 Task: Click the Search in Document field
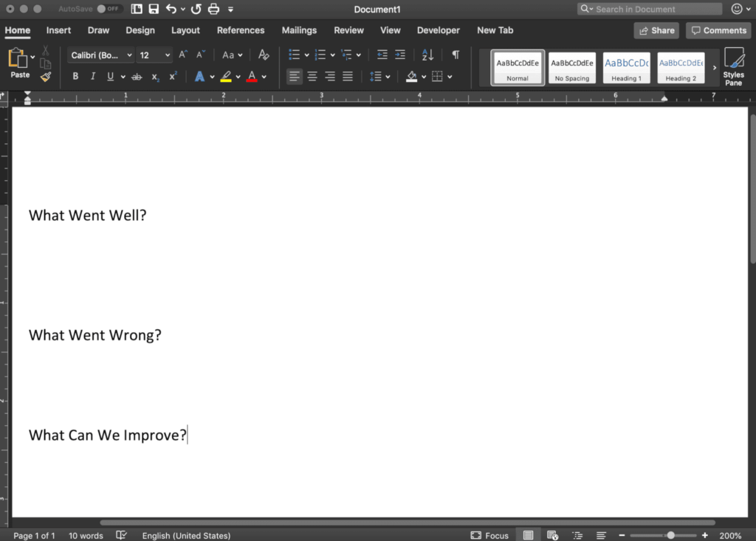tap(650, 9)
